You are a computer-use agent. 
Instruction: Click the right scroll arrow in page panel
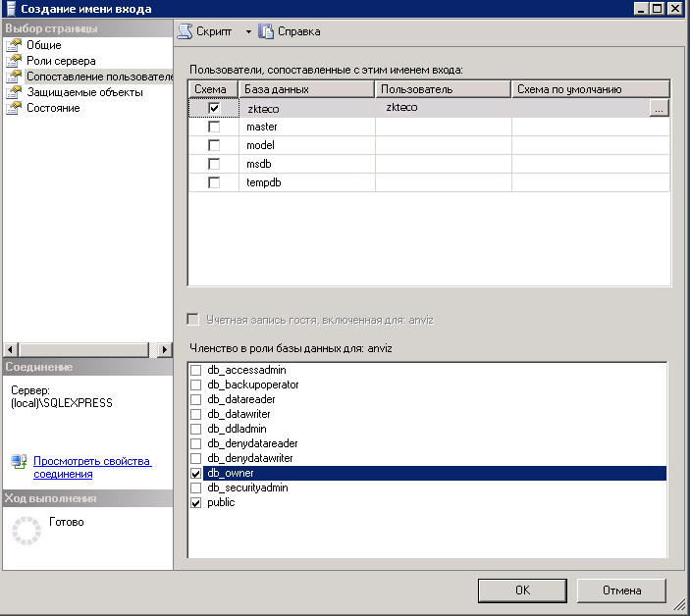point(165,350)
